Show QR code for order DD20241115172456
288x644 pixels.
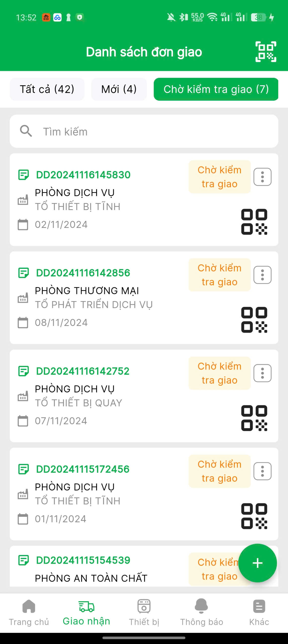click(254, 516)
